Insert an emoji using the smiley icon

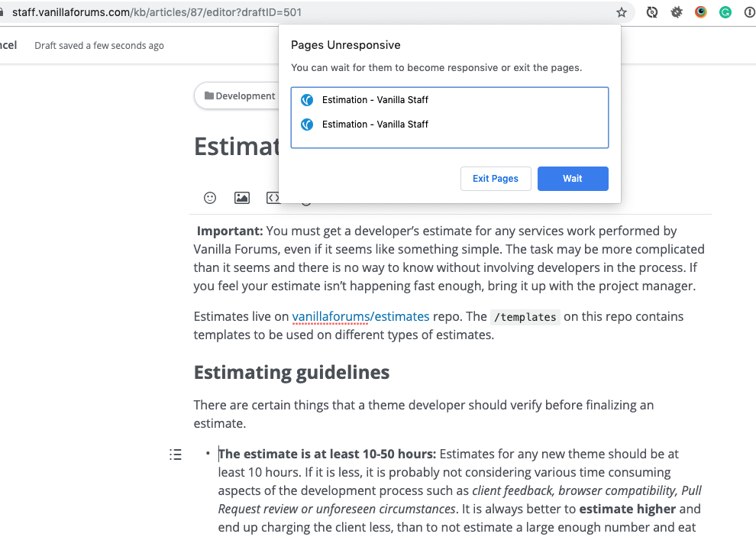[x=209, y=198]
